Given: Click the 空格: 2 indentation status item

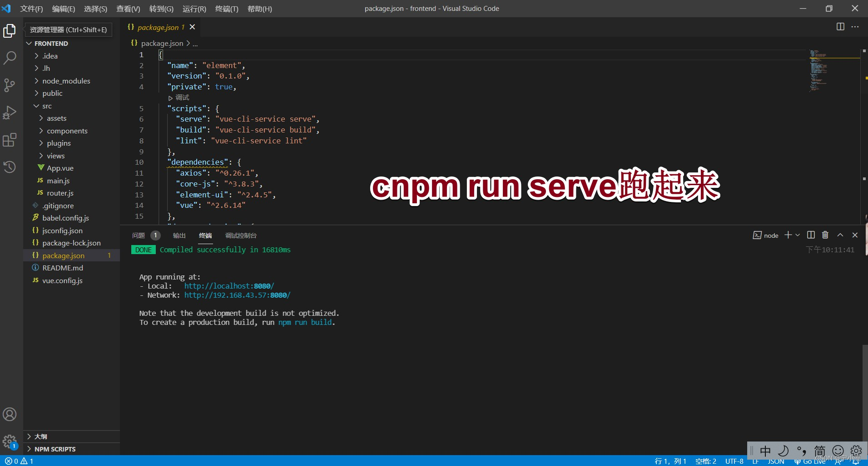Looking at the screenshot, I should (x=706, y=461).
